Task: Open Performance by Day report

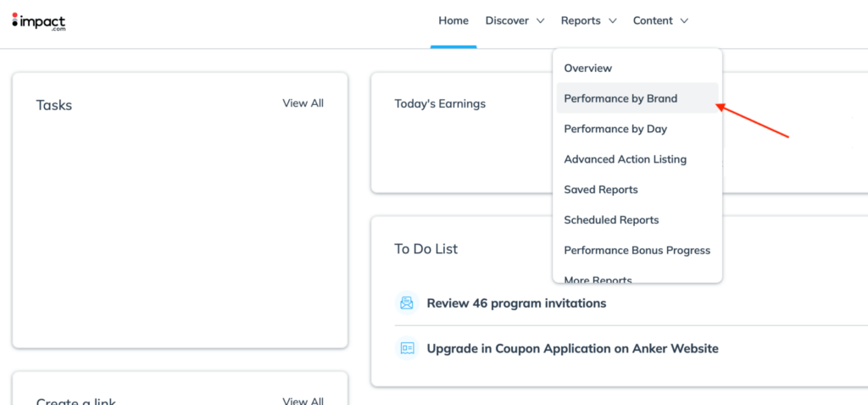Action: coord(615,129)
